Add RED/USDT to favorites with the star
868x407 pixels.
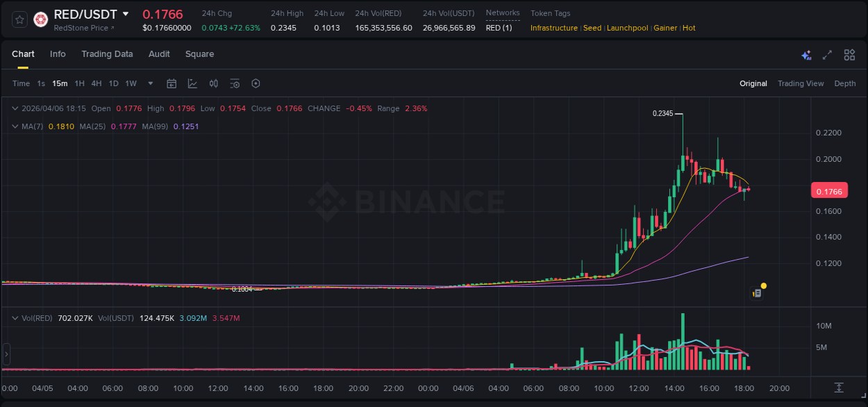(x=20, y=20)
